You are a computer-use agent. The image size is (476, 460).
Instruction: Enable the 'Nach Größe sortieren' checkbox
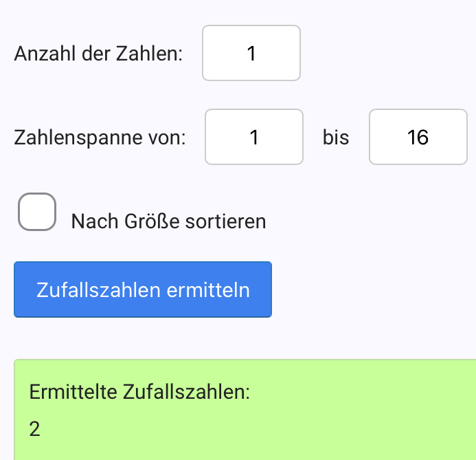pos(36,212)
